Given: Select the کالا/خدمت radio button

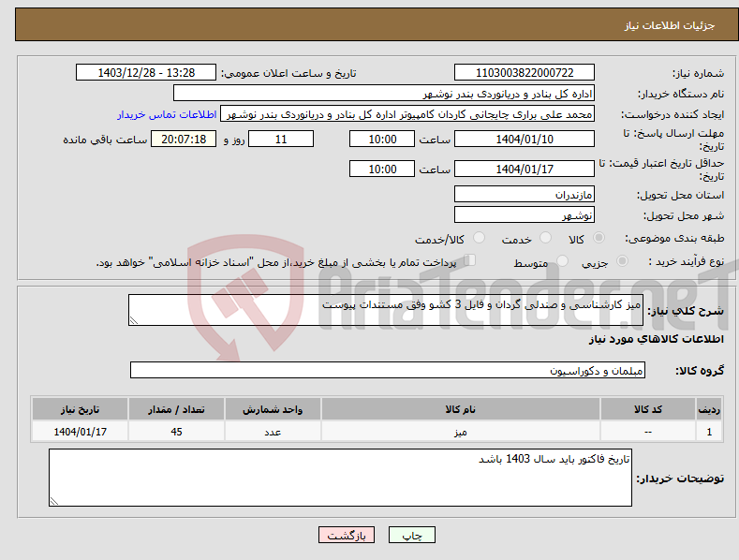Looking at the screenshot, I should [x=479, y=238].
